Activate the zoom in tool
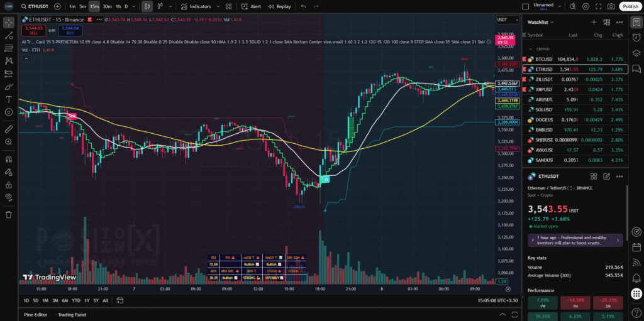The height and width of the screenshot is (321, 644). (x=9, y=141)
